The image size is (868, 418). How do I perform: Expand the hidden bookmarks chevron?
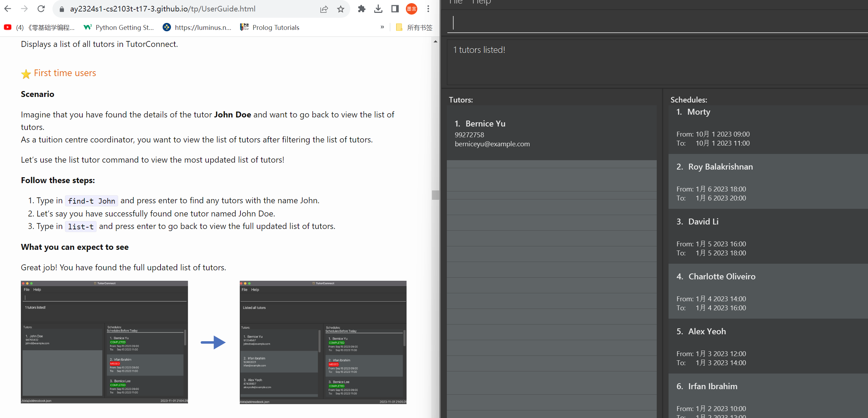pyautogui.click(x=382, y=27)
